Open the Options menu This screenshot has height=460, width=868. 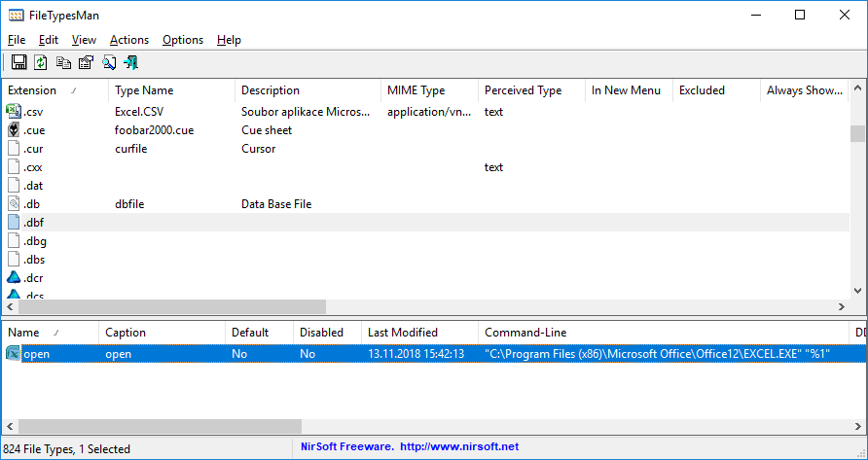[x=183, y=40]
